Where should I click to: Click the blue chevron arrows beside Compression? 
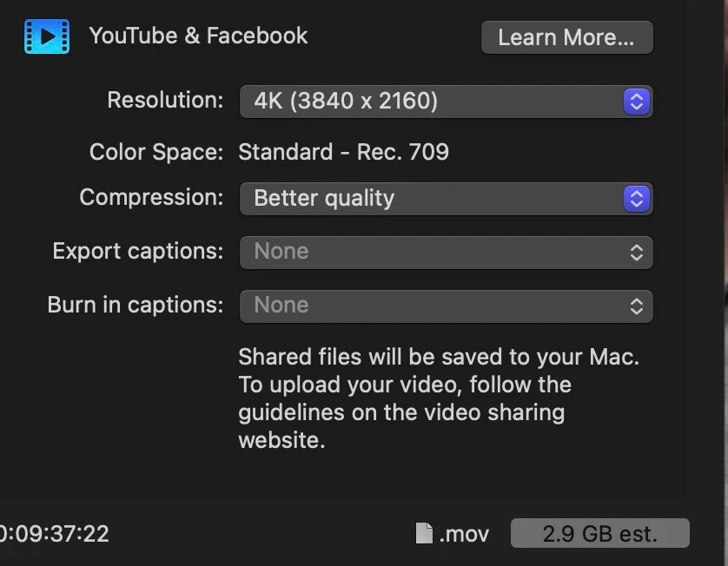coord(637,199)
